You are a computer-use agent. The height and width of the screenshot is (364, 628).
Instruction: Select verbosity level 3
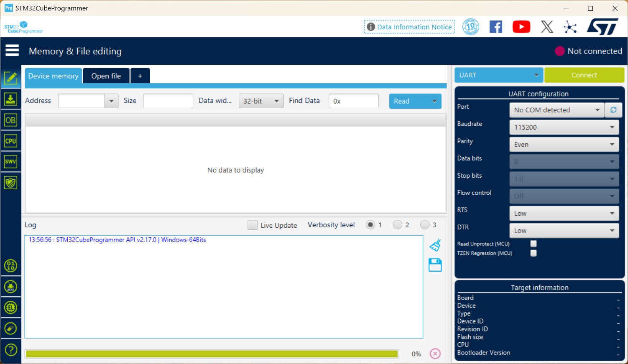click(x=425, y=225)
